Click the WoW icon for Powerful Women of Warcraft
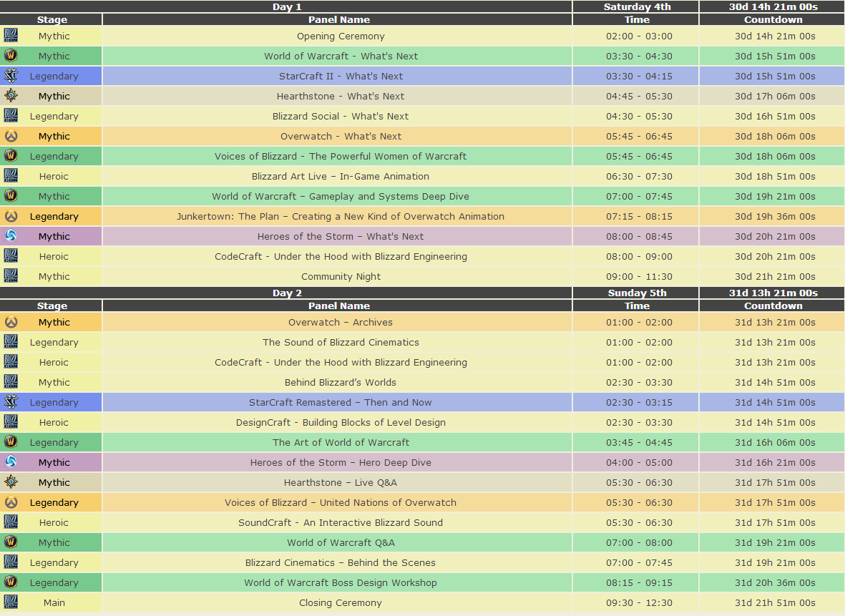Viewport: 845px width, 616px height. [x=11, y=156]
